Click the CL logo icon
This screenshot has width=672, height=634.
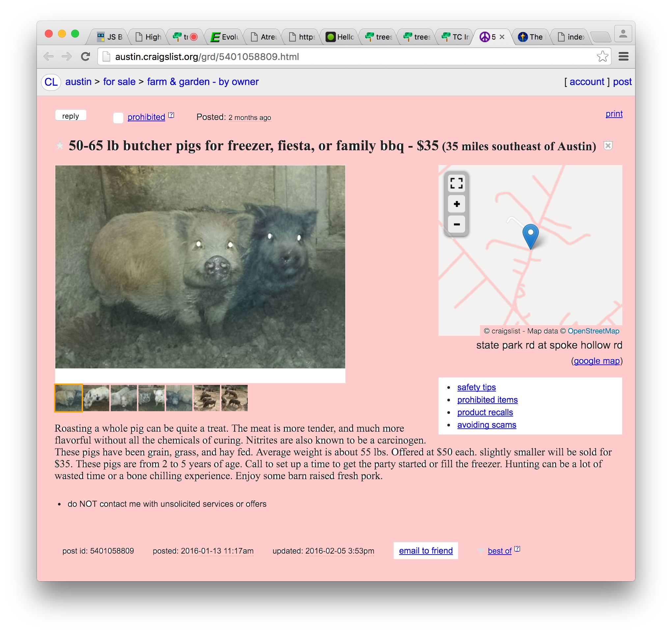[x=51, y=82]
